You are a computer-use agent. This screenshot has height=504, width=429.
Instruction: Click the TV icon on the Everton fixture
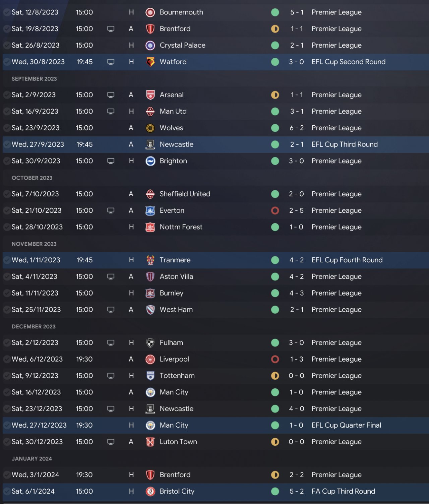pos(111,210)
